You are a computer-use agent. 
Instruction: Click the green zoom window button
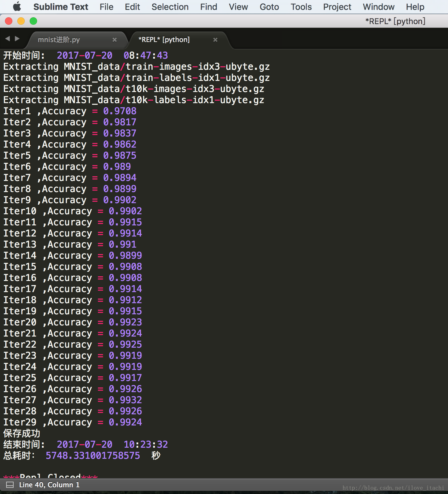(33, 21)
